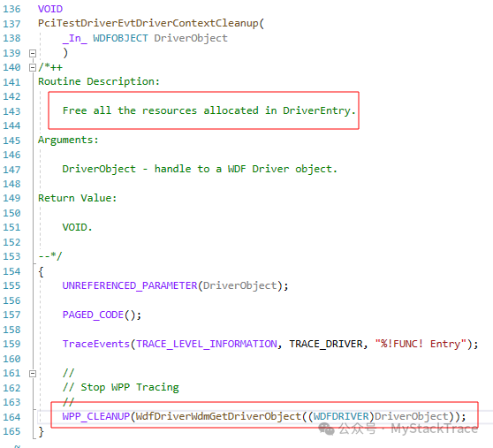
Task: Click line number 164 in the gutter
Action: [11, 417]
